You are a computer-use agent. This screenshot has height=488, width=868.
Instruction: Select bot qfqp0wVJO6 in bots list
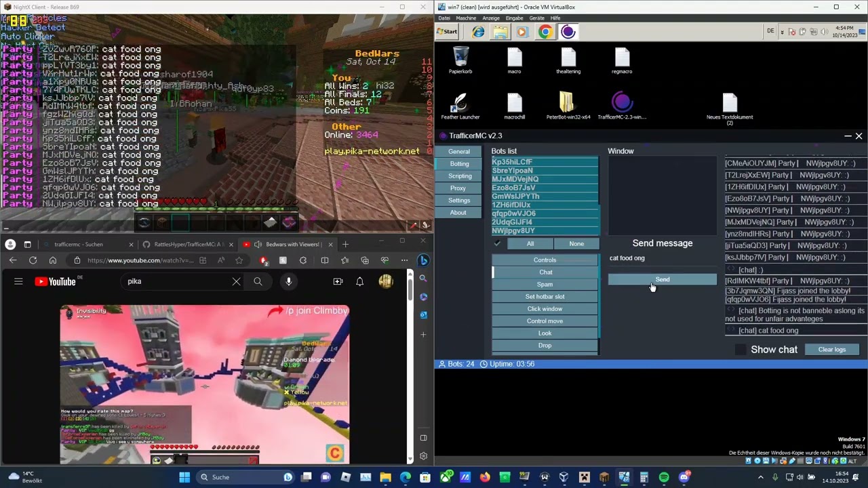tap(545, 213)
